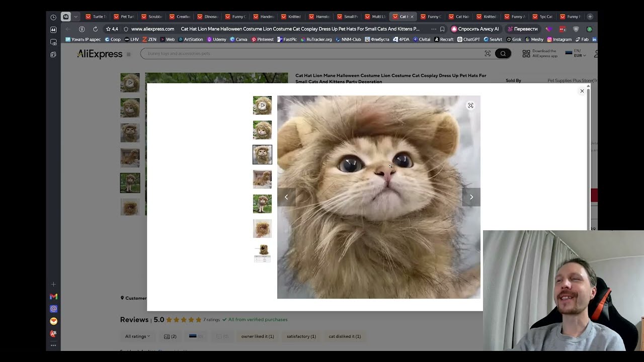Filter reviews by country flag chip
This screenshot has width=644, height=362.
pyautogui.click(x=196, y=336)
